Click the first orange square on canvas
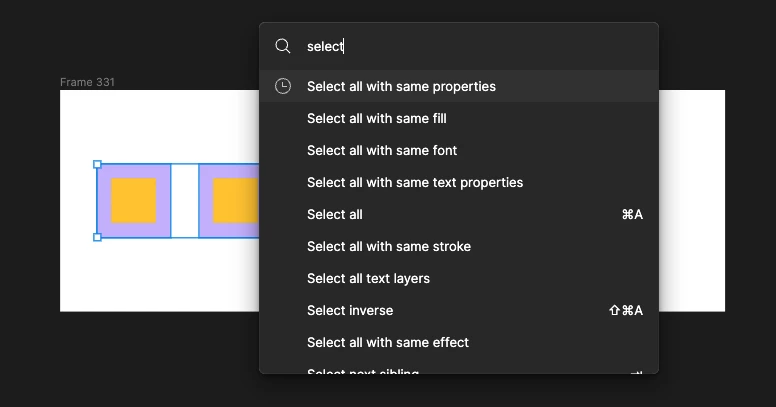This screenshot has height=407, width=776. (134, 201)
